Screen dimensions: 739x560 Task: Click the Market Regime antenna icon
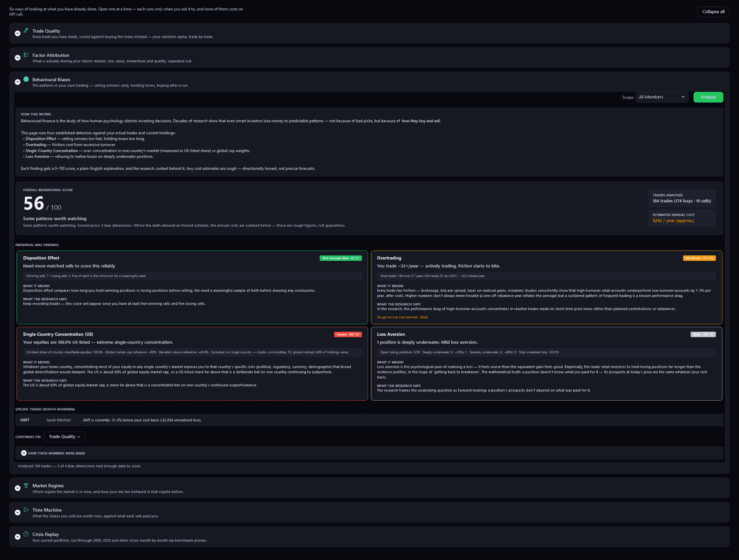pyautogui.click(x=26, y=485)
